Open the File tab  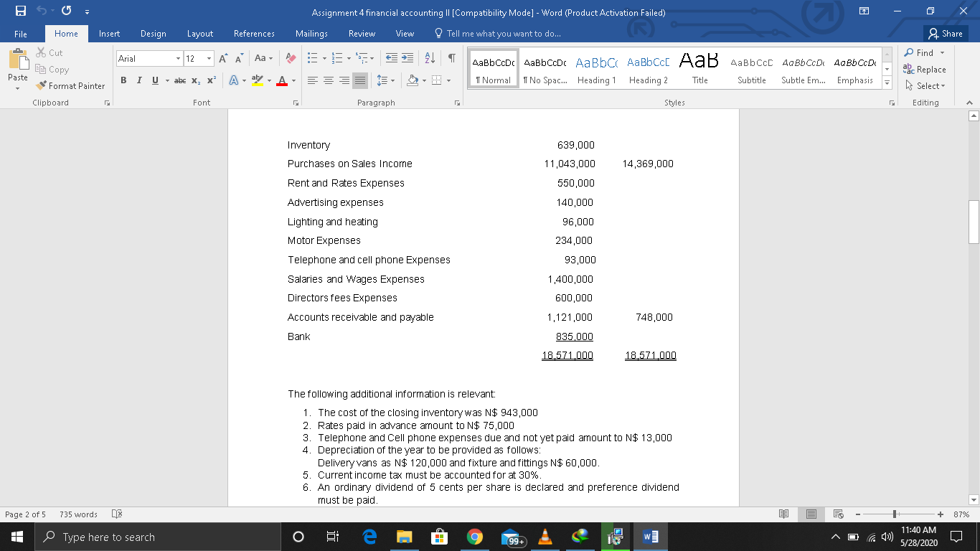21,34
